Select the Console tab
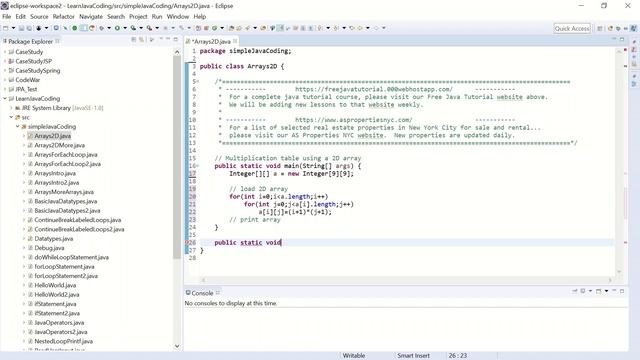 click(x=202, y=293)
